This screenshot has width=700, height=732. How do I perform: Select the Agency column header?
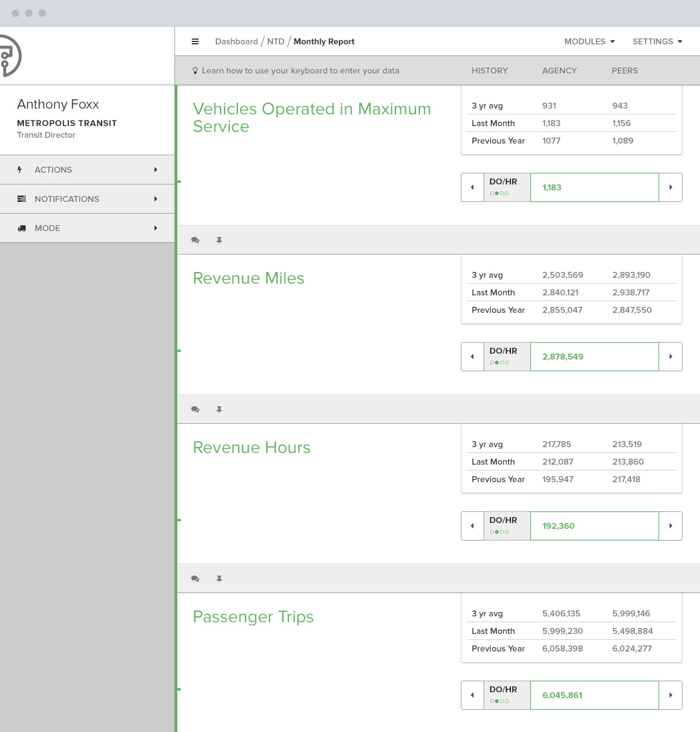tap(559, 71)
